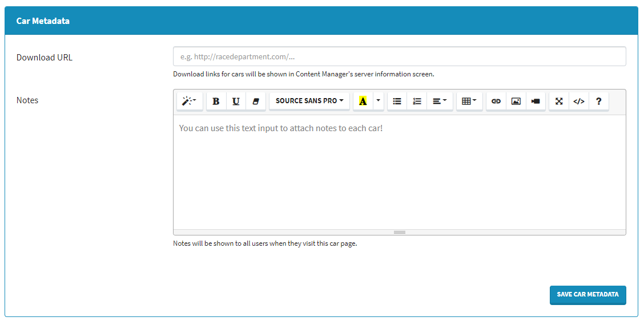Insert a video using the camera icon
The width and height of the screenshot is (644, 321).
click(536, 101)
